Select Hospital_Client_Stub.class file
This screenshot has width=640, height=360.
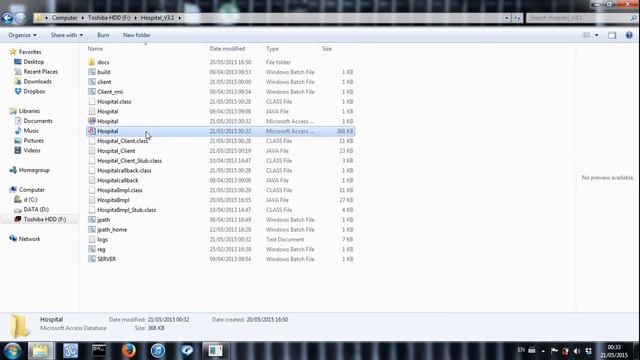tap(129, 160)
